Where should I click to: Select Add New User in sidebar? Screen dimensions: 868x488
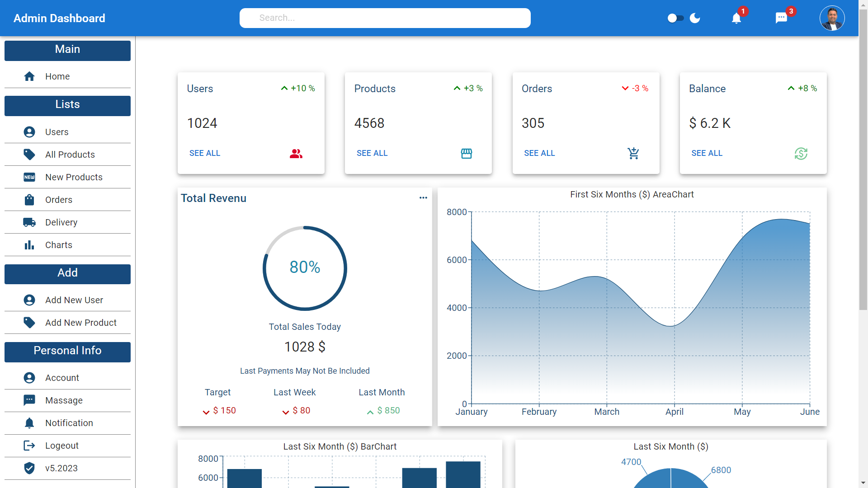(x=74, y=300)
